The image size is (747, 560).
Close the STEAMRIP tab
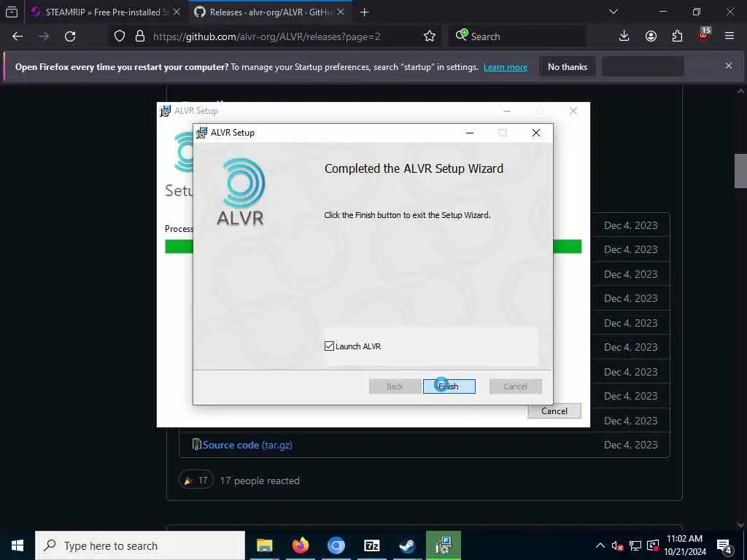(x=177, y=12)
